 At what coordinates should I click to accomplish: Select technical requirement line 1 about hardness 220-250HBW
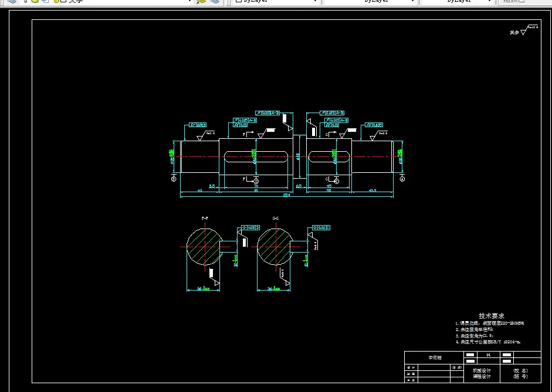(x=490, y=323)
